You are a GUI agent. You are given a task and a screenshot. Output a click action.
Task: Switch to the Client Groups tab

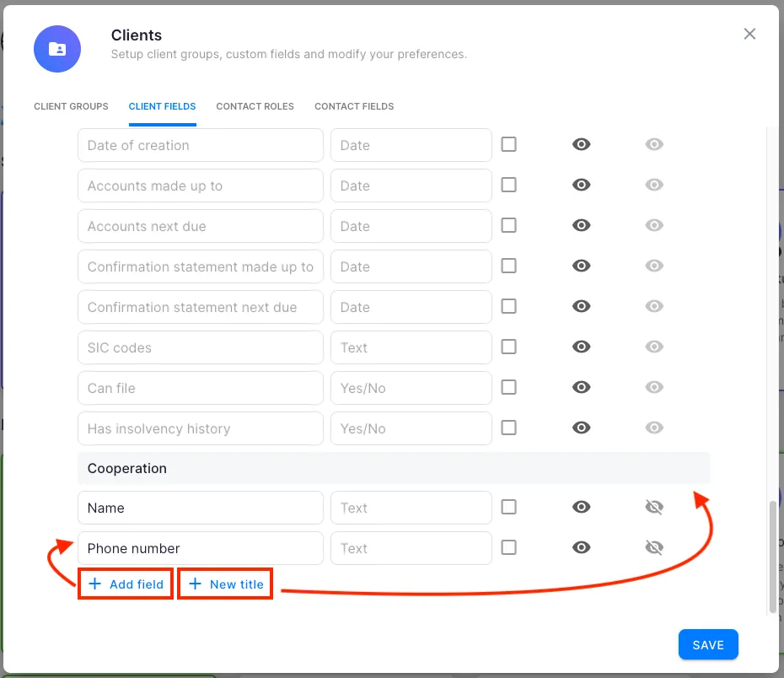pos(71,107)
